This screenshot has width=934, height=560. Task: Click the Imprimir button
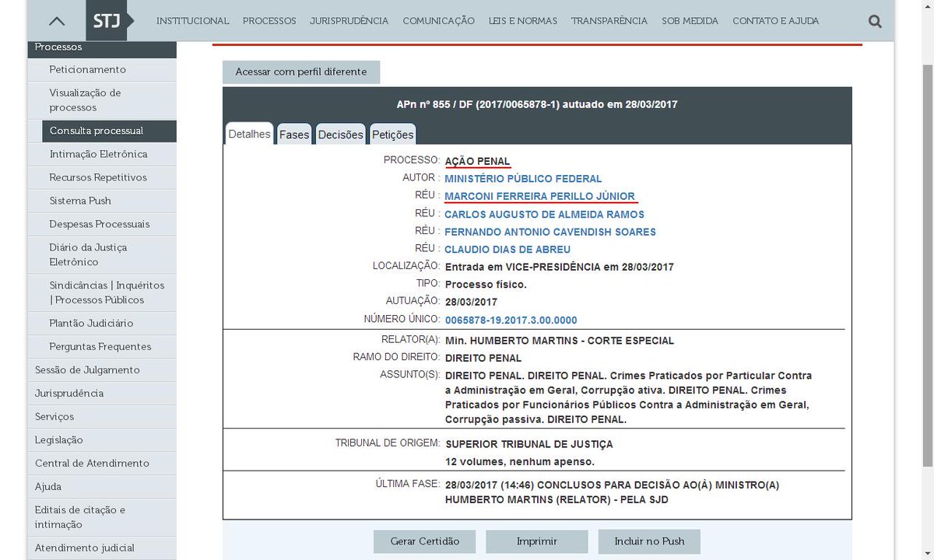(x=537, y=541)
